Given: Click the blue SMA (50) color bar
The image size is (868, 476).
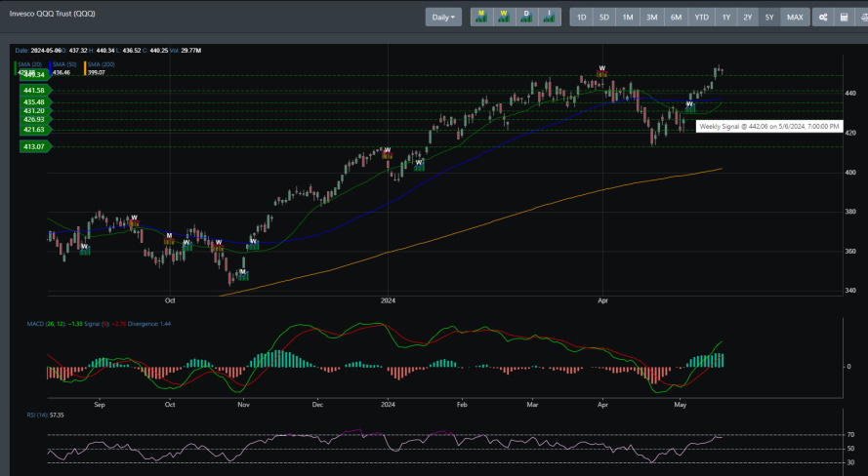Looking at the screenshot, I should (x=50, y=68).
